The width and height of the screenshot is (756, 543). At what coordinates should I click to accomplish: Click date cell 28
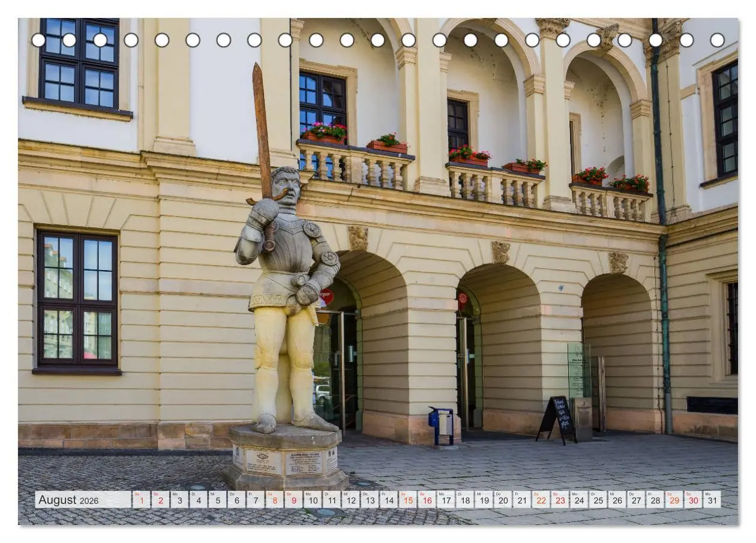(655, 499)
